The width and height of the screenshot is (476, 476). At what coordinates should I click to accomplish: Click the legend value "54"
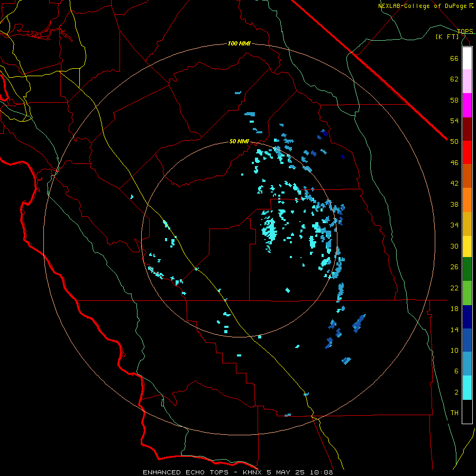click(x=454, y=121)
